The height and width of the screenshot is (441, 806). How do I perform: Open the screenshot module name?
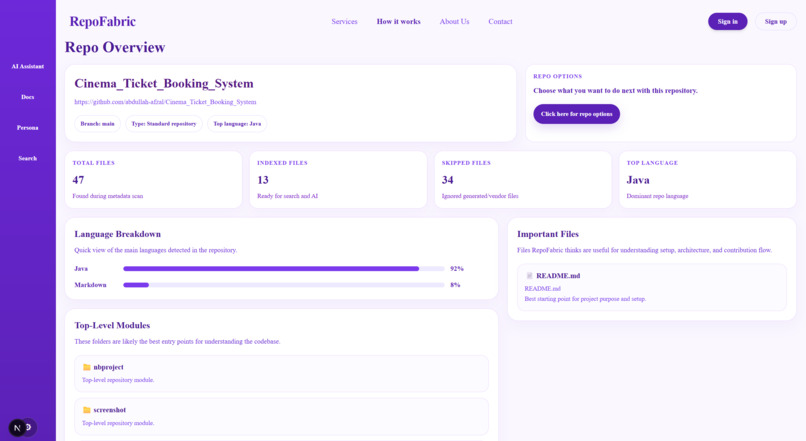pos(109,410)
